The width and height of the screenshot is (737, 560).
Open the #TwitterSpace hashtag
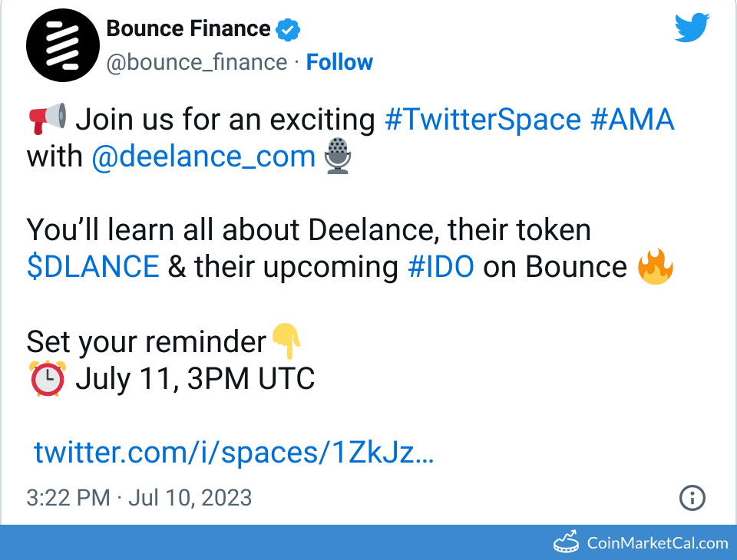coord(482,120)
